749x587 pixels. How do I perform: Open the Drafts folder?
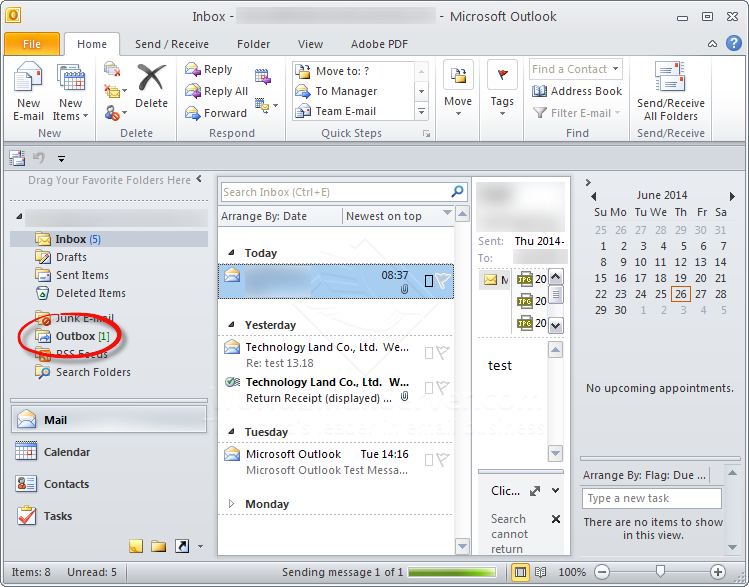[61, 257]
